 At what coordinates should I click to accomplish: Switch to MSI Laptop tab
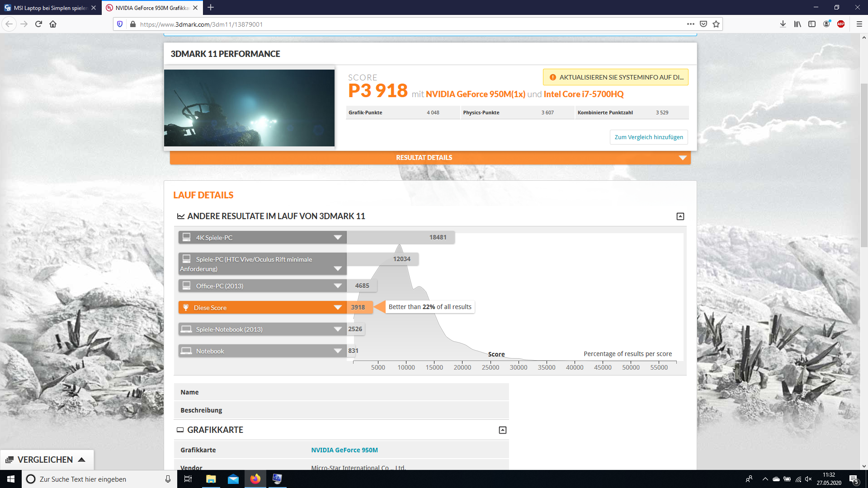[50, 8]
